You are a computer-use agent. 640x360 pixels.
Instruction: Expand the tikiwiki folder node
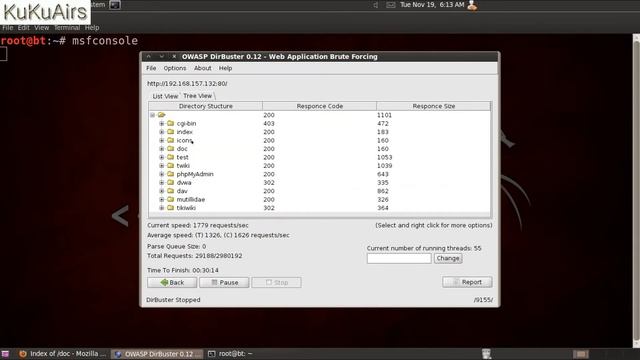(x=162, y=208)
